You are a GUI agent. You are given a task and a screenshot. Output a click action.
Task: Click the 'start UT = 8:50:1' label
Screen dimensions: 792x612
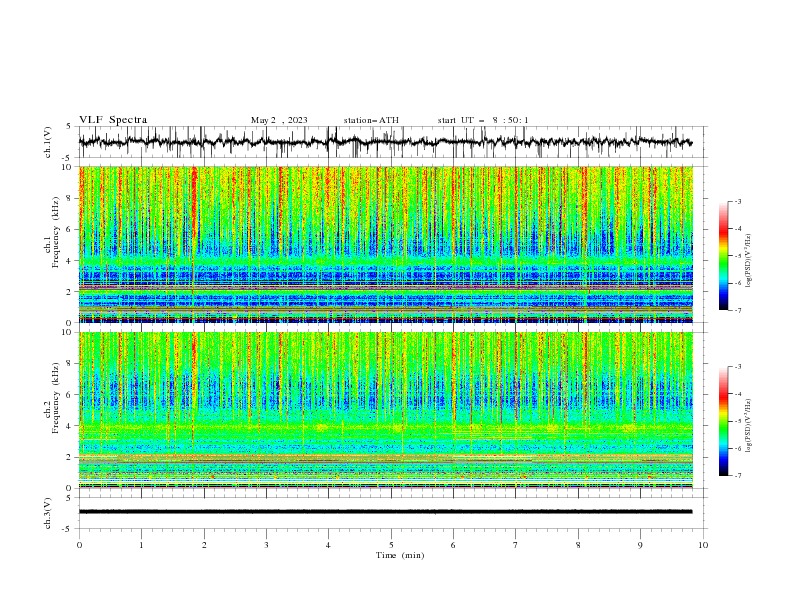[x=483, y=120]
